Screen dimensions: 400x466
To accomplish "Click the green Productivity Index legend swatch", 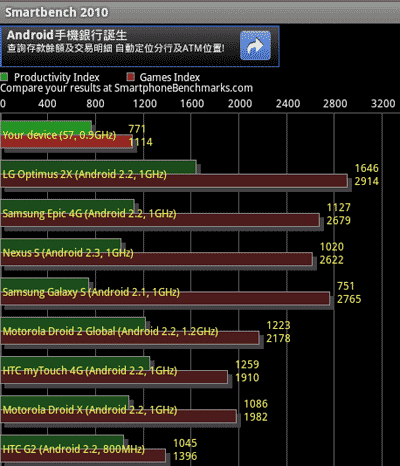I will pos(4,77).
